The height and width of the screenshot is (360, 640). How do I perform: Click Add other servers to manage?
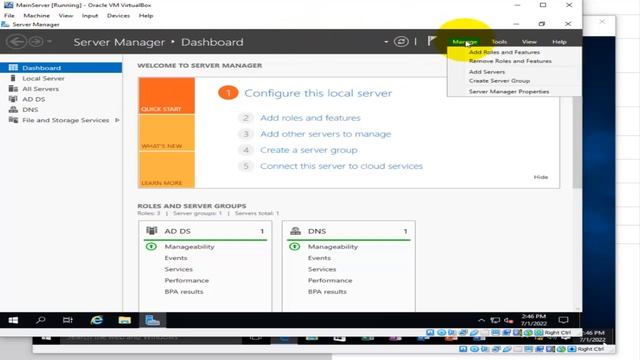(x=325, y=134)
